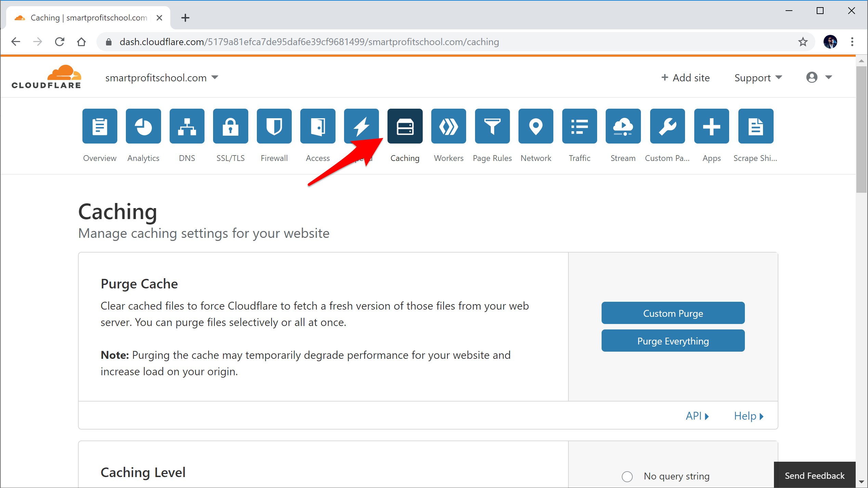Close the Caching browser tab
The image size is (868, 488).
point(159,18)
